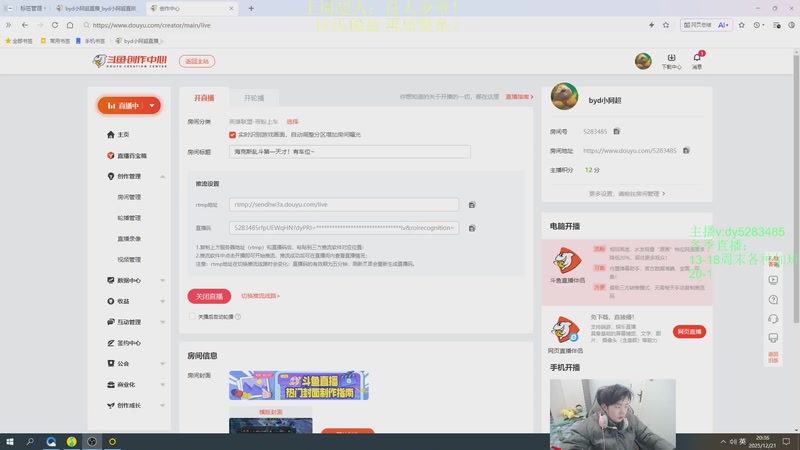Viewport: 800px width, 450px height.
Task: Open 直播百宝箱 in the sidebar
Action: point(127,156)
